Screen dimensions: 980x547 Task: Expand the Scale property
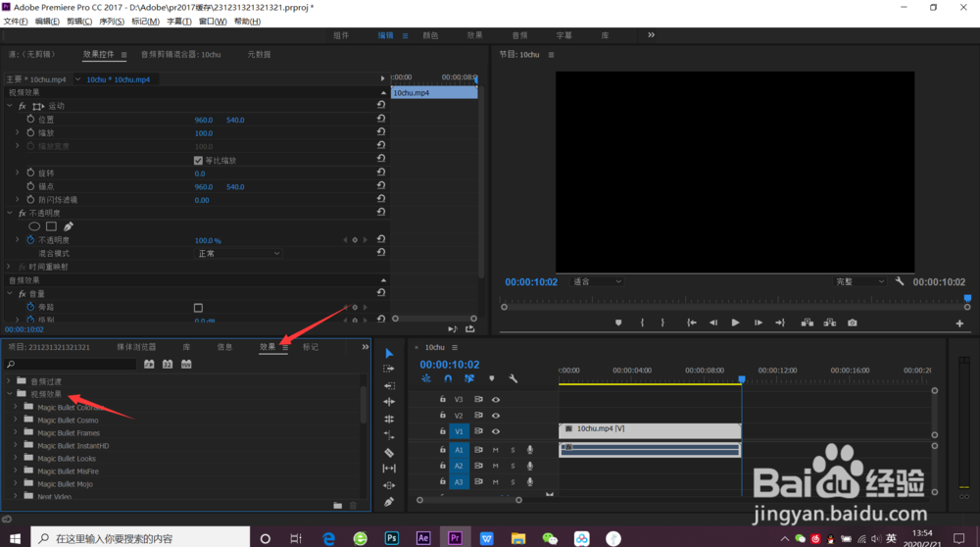click(x=17, y=132)
